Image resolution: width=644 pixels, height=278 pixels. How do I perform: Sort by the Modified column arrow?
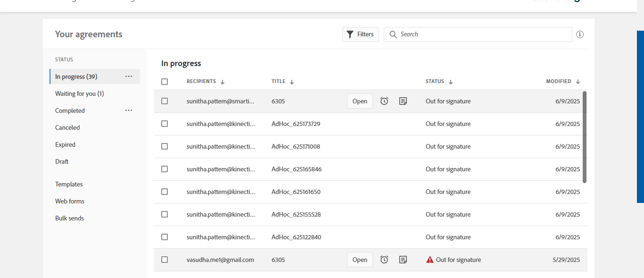(x=578, y=82)
